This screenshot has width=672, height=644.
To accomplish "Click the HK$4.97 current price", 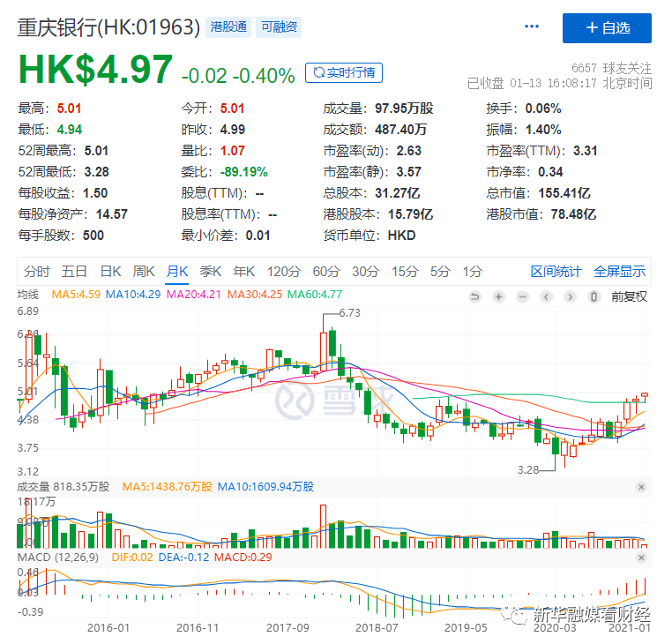I will [x=95, y=70].
